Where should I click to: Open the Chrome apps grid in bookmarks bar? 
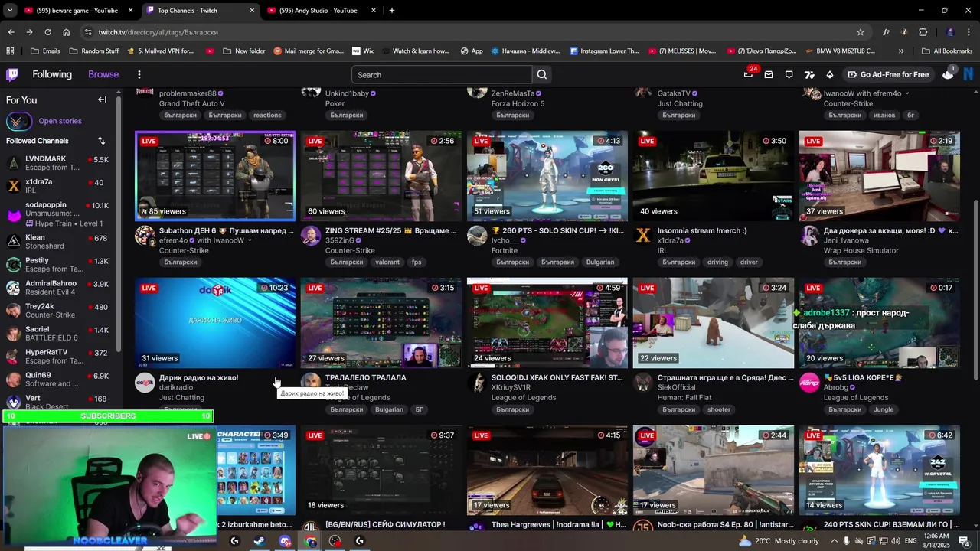10,51
